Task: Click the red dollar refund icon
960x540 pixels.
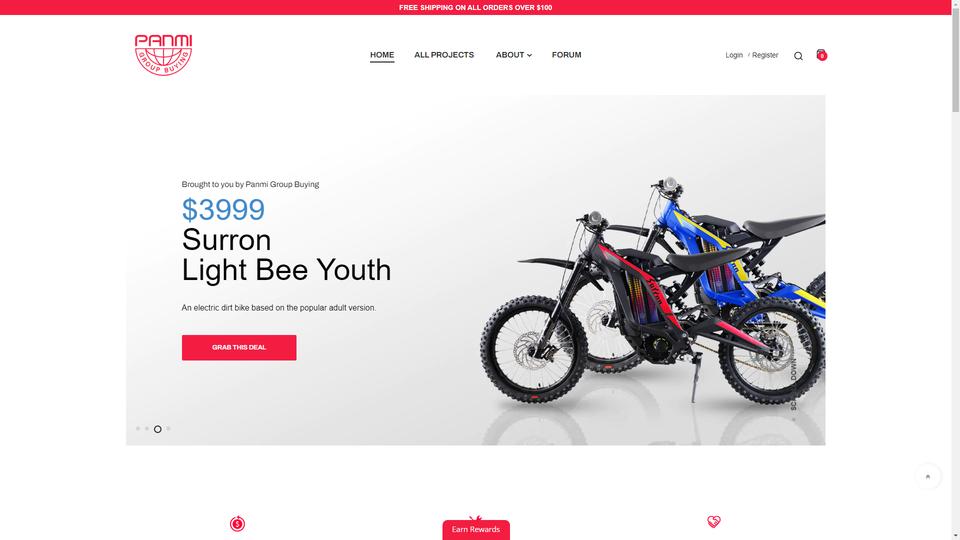Action: [x=238, y=523]
